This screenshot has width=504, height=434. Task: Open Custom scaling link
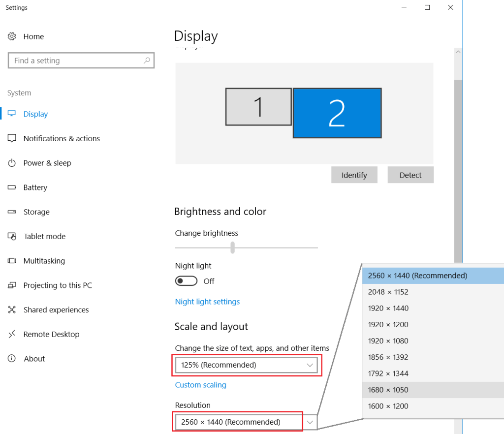201,385
